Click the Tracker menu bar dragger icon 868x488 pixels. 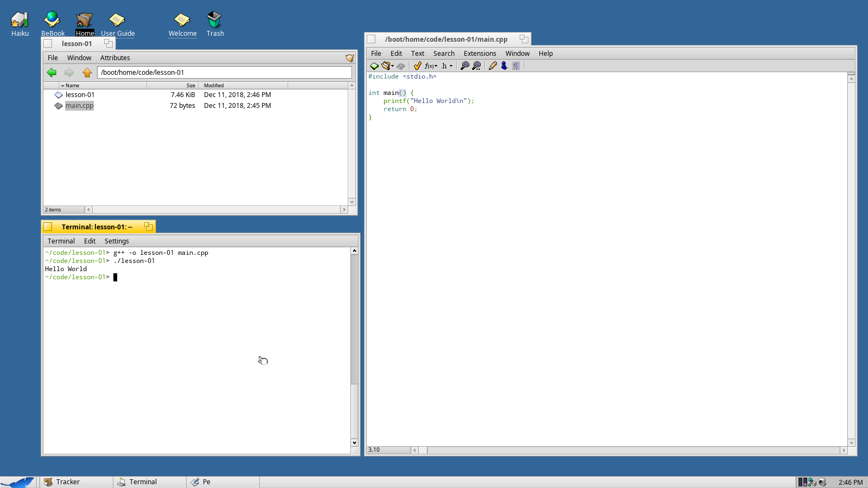coord(350,58)
